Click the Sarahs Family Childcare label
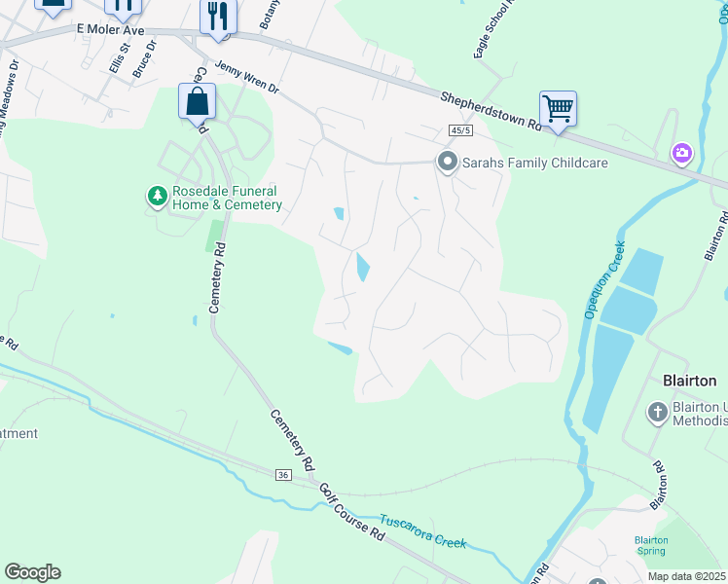728x584 pixels. [x=535, y=163]
